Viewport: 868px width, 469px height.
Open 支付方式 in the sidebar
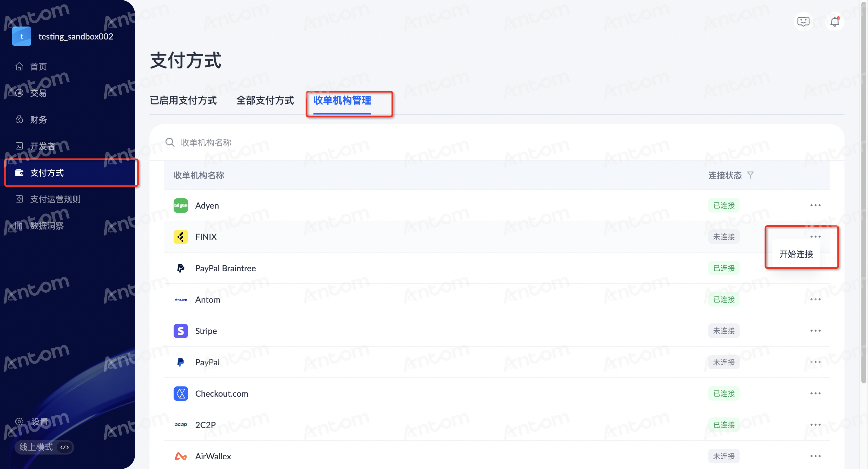pyautogui.click(x=47, y=172)
